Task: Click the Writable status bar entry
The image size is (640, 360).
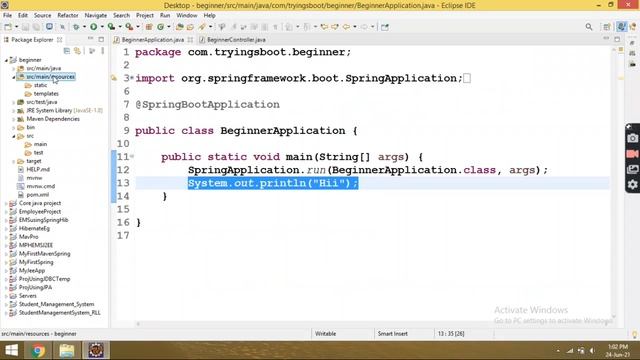Action: [325, 333]
